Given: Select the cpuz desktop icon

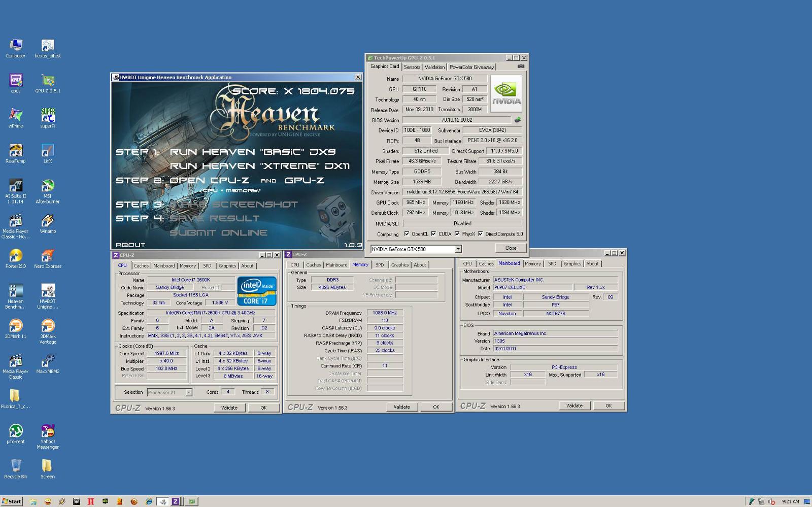Looking at the screenshot, I should point(15,84).
